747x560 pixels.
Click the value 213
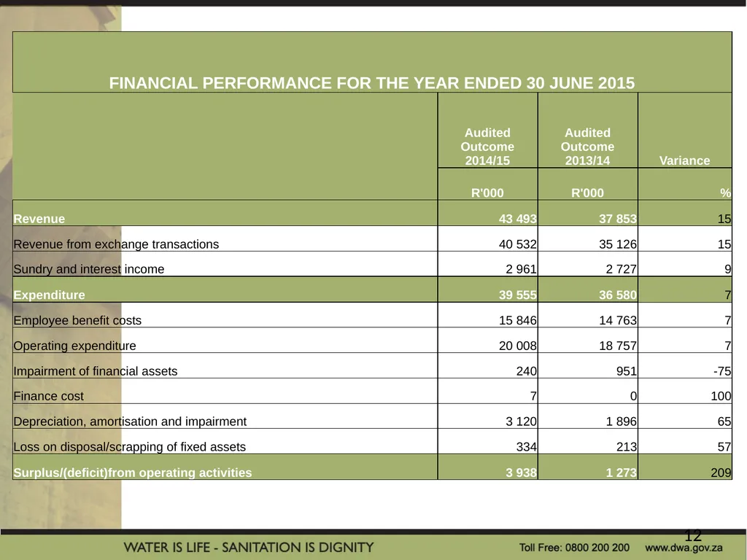[627, 447]
